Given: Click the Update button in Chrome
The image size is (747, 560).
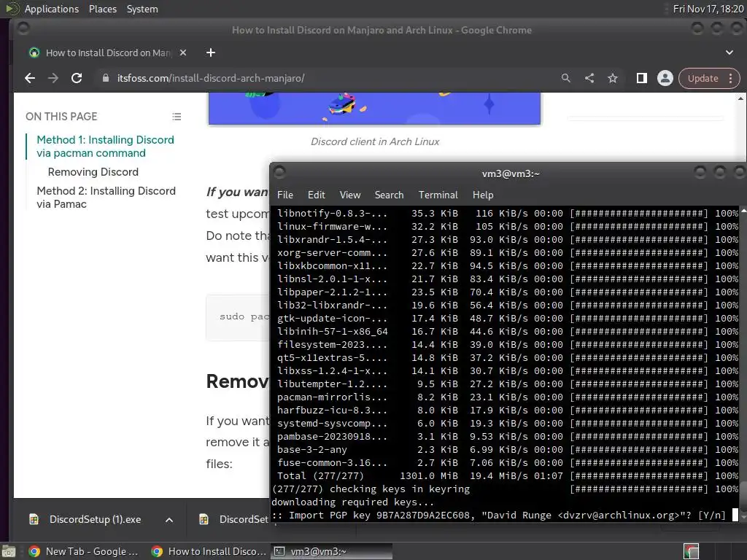Looking at the screenshot, I should [x=703, y=79].
